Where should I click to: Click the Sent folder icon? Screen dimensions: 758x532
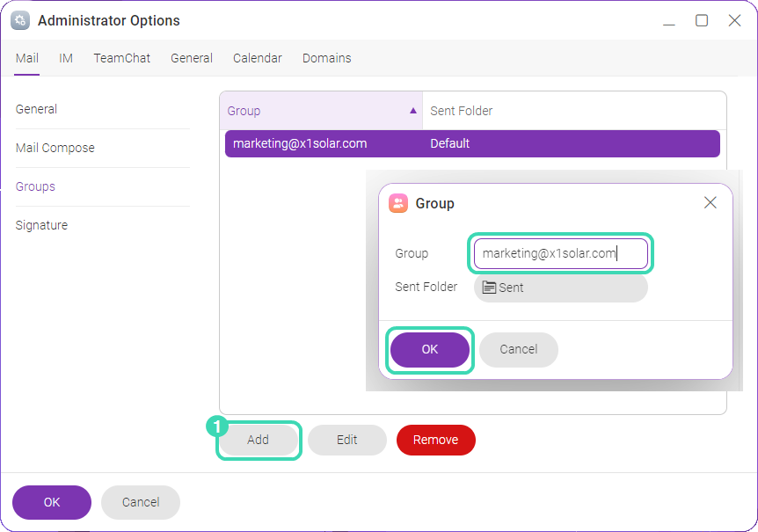[489, 288]
